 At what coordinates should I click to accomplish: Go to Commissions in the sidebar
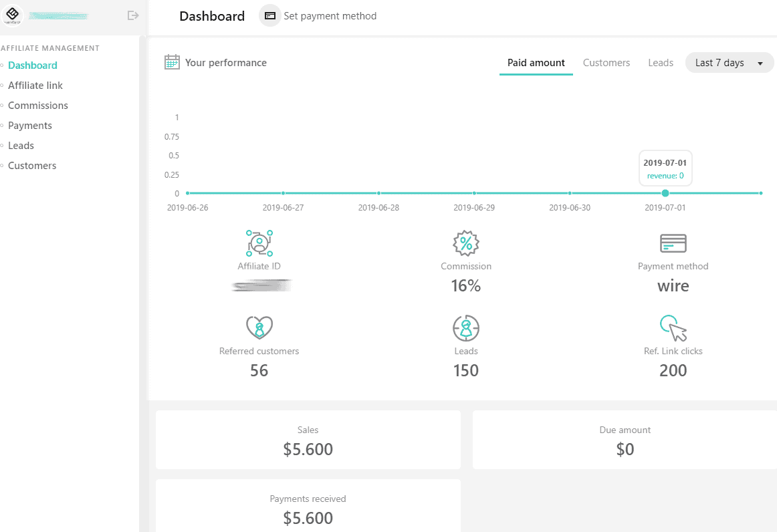(x=38, y=106)
